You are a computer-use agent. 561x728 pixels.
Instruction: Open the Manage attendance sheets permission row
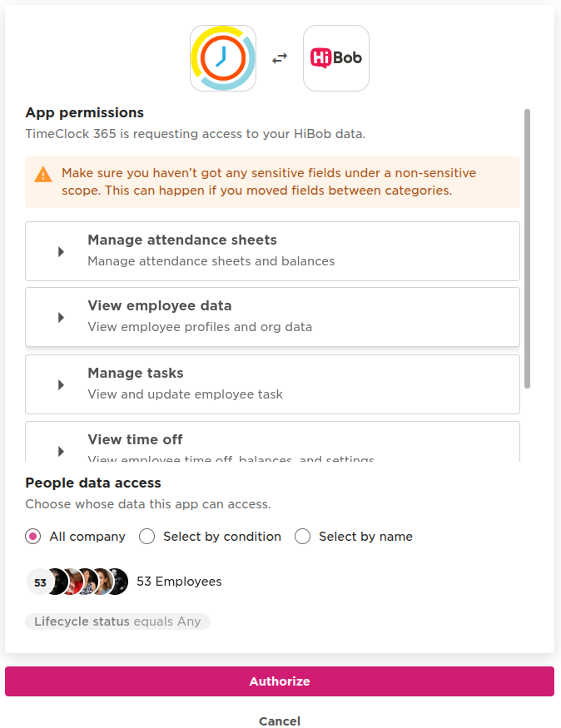[x=272, y=250]
